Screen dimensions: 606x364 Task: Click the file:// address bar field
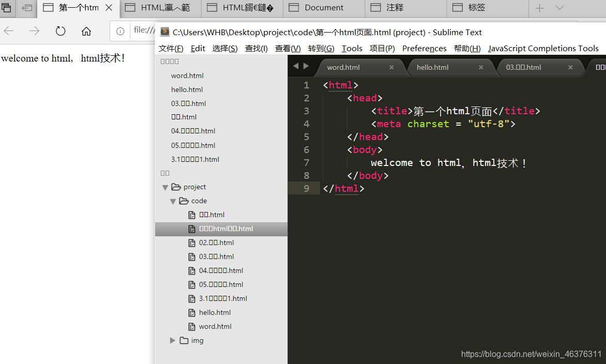pyautogui.click(x=144, y=31)
